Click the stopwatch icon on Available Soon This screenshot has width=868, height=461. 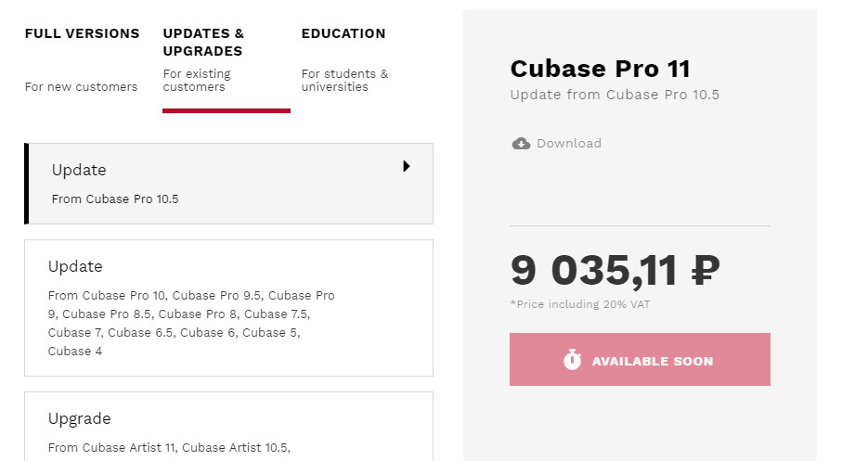[572, 360]
